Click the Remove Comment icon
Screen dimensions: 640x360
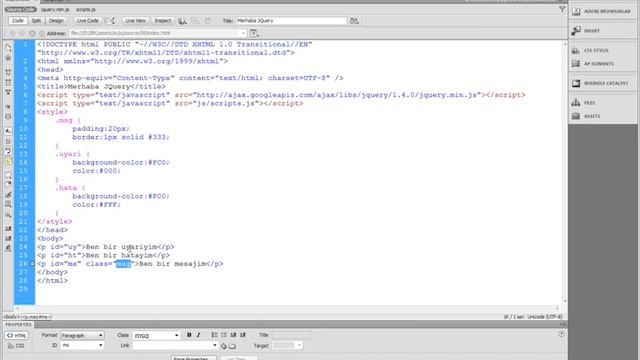pos(8,184)
